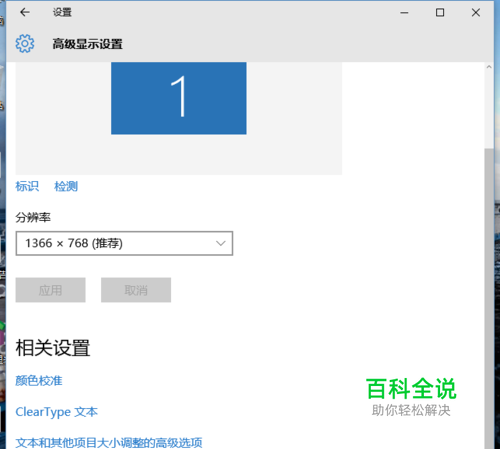
Task: Click the 检测 detect link
Action: point(66,186)
